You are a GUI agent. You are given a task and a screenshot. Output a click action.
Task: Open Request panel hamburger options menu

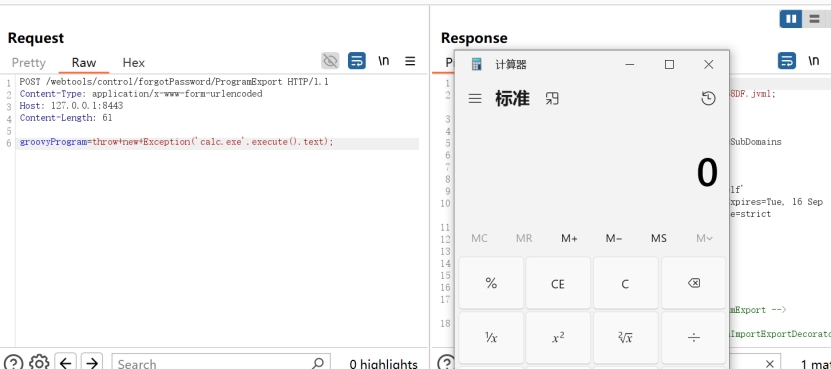(x=410, y=61)
